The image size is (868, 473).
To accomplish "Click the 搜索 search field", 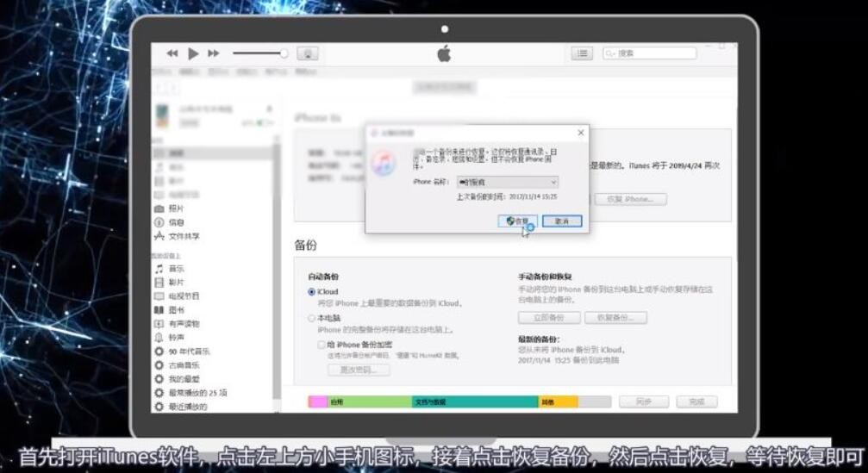I will point(649,53).
